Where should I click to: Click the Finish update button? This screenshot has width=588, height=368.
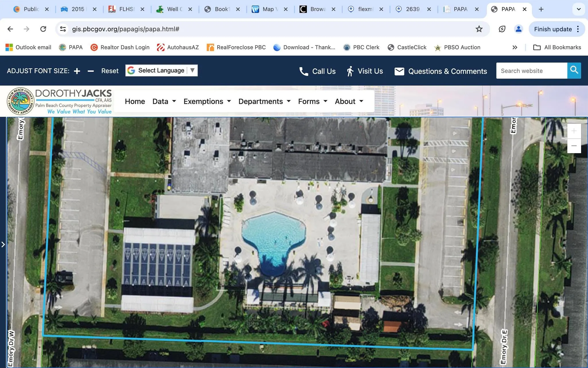(553, 29)
